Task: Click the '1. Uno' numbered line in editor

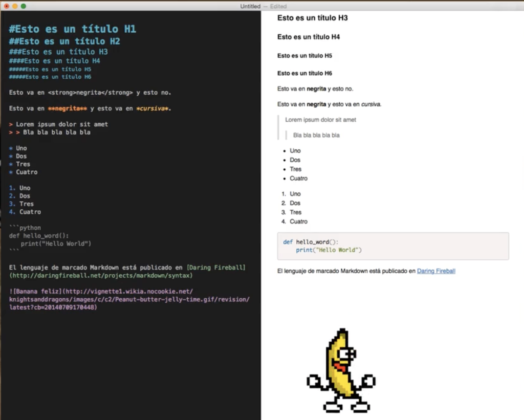Action: tap(20, 188)
